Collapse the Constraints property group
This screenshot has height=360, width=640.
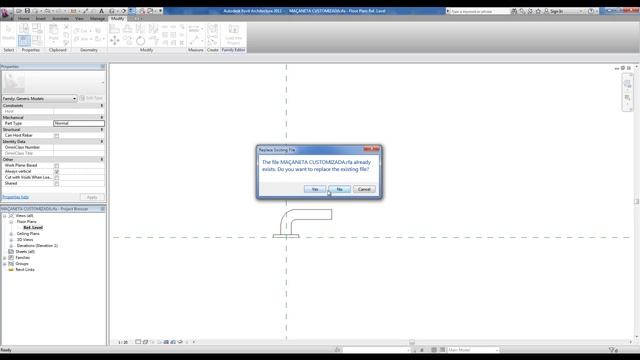pos(102,106)
